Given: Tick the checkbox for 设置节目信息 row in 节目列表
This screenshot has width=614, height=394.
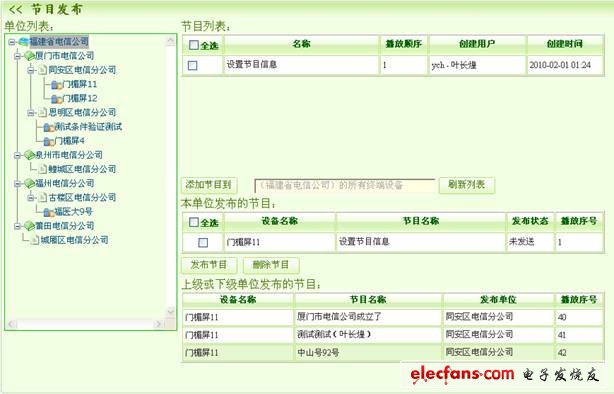Looking at the screenshot, I should tap(192, 65).
